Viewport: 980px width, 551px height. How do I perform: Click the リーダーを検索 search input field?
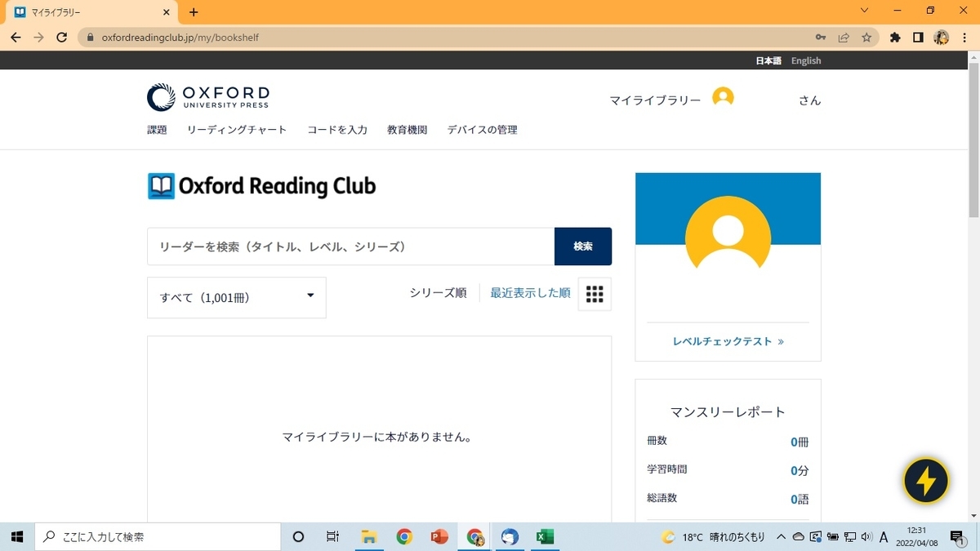[x=351, y=247]
